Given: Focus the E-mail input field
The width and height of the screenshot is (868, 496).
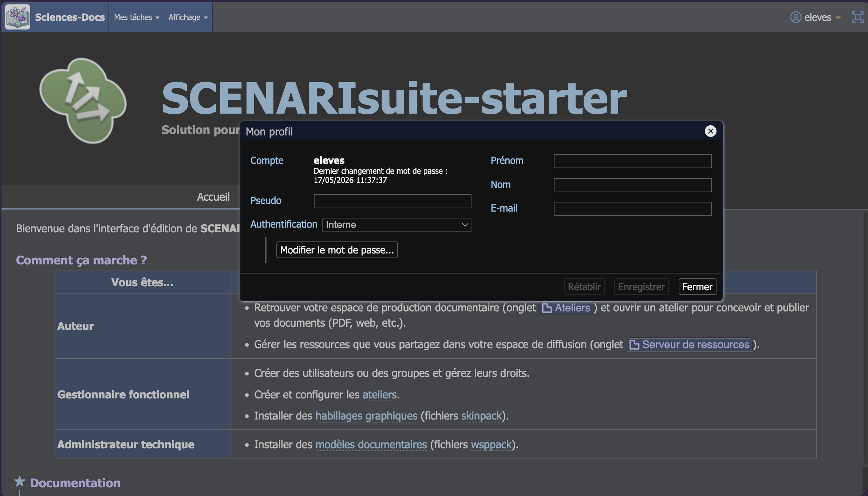Looking at the screenshot, I should pyautogui.click(x=632, y=209).
